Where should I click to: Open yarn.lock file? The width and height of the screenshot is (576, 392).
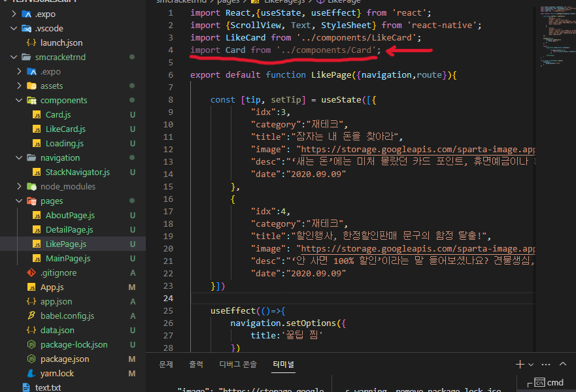point(57,373)
